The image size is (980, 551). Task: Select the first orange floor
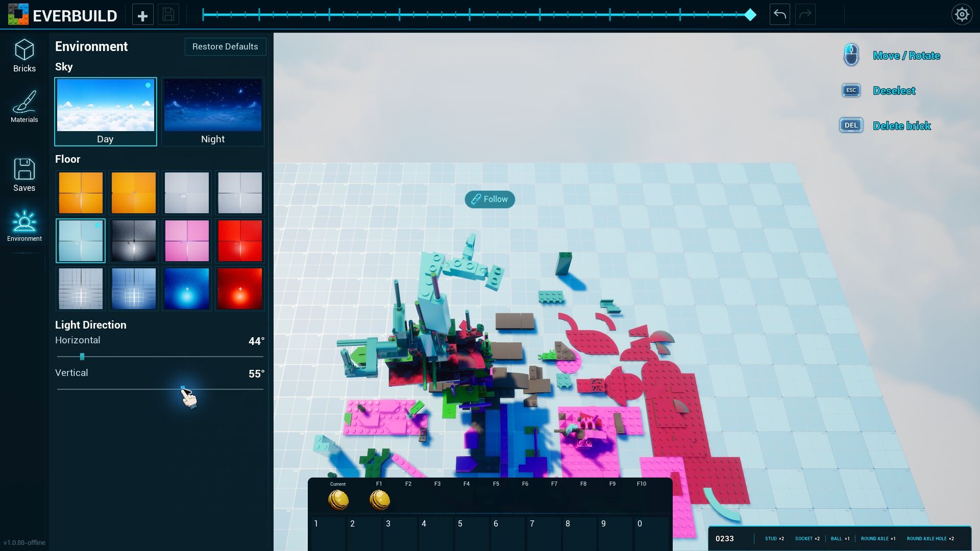click(x=81, y=193)
